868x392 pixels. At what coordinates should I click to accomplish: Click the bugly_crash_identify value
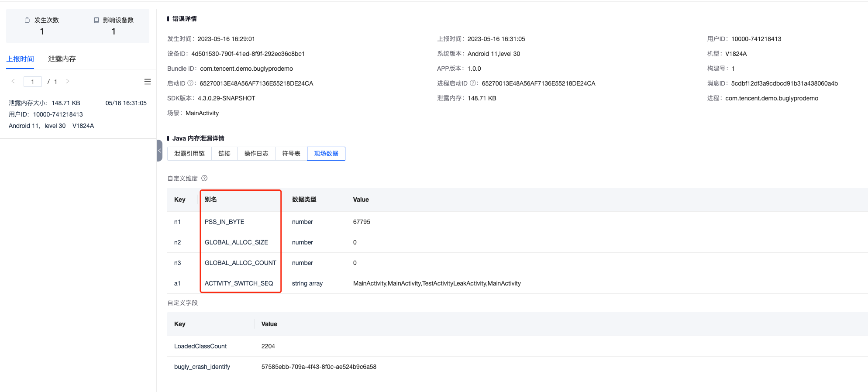[319, 367]
